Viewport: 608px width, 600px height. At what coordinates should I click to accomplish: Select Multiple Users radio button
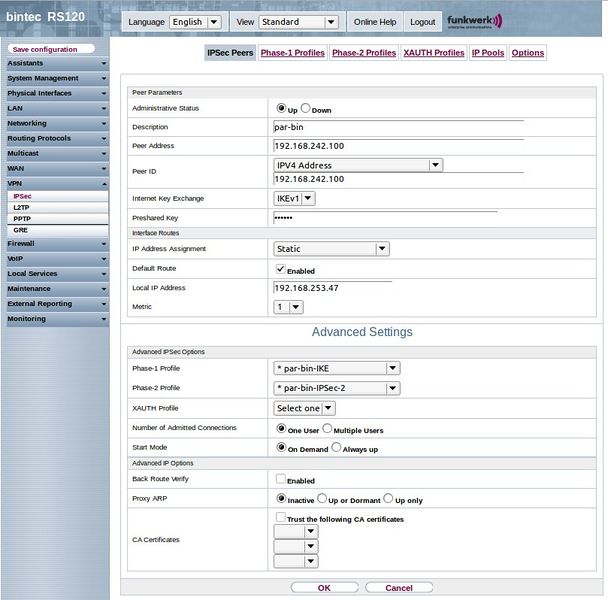pyautogui.click(x=327, y=429)
